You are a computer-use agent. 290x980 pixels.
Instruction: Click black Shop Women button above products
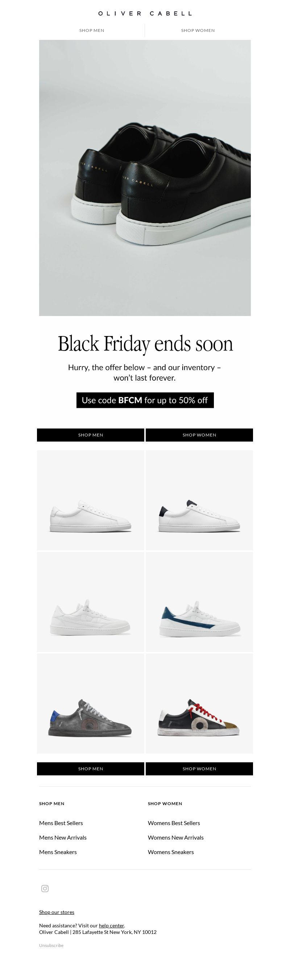199,435
